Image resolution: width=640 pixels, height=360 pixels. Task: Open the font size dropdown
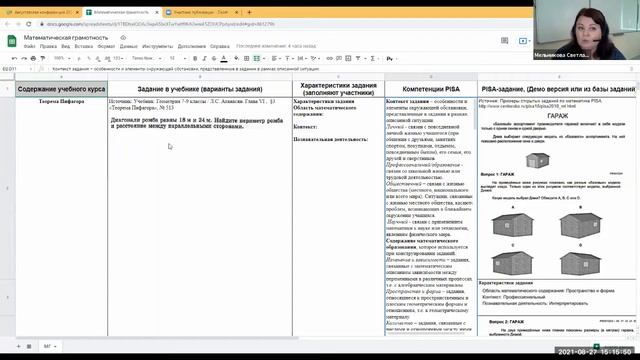coord(178,59)
